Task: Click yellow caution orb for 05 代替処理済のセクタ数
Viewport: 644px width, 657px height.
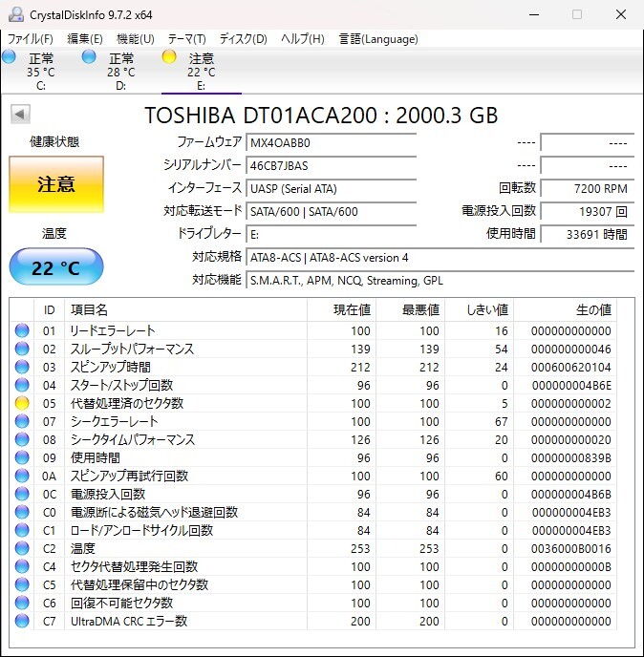Action: click(22, 403)
